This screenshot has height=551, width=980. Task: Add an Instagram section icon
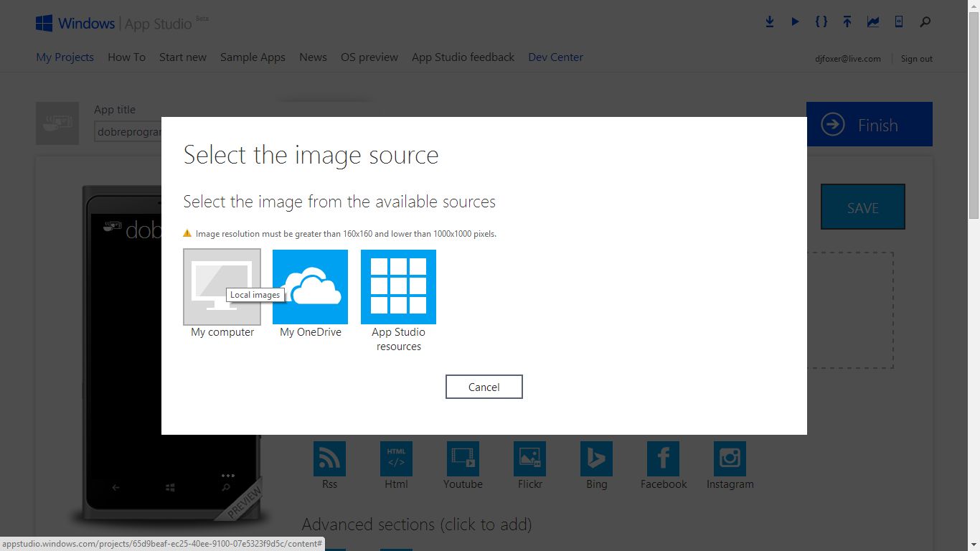(x=730, y=458)
